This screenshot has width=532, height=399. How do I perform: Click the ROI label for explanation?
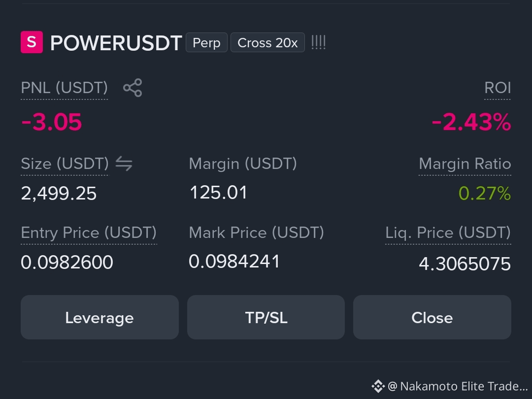point(498,88)
